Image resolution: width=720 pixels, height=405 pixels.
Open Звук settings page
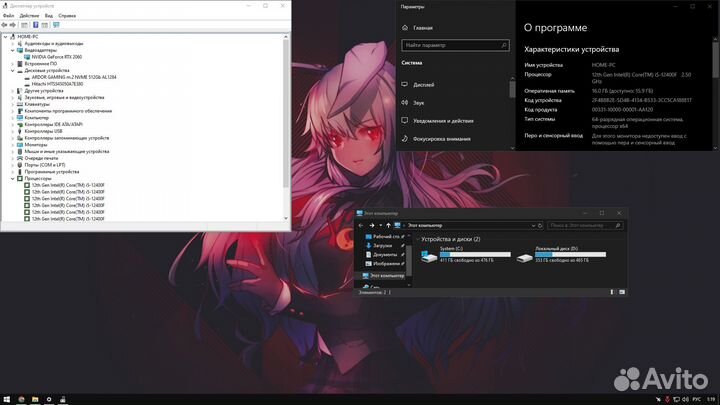pos(413,103)
